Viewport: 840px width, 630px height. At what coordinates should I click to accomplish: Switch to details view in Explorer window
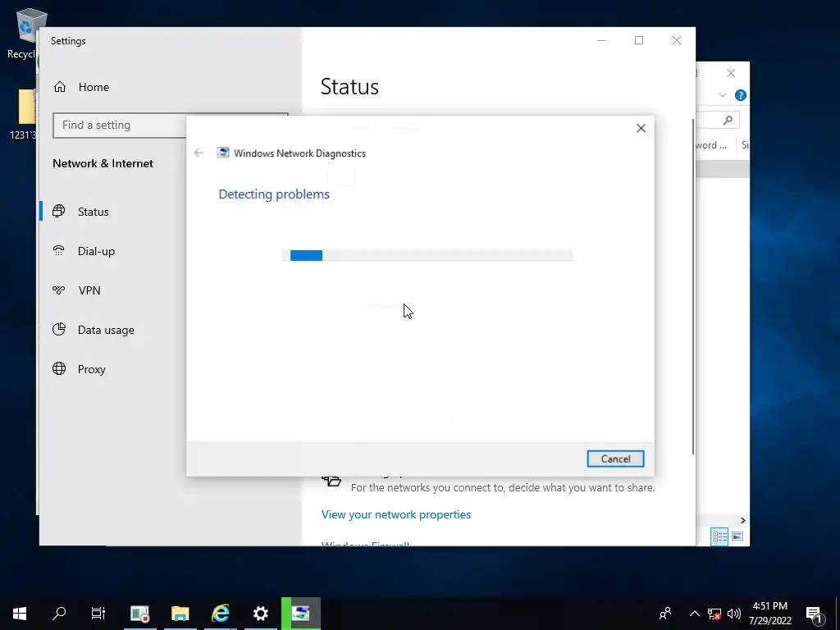coord(719,536)
